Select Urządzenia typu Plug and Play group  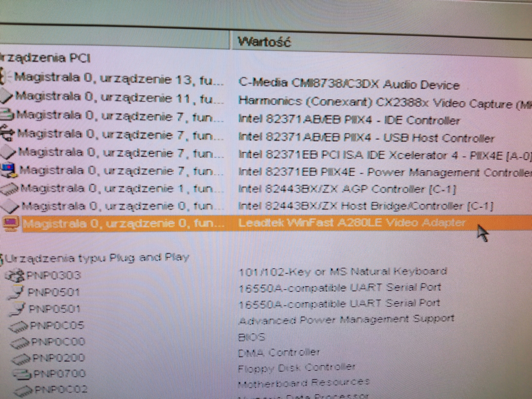pyautogui.click(x=96, y=259)
